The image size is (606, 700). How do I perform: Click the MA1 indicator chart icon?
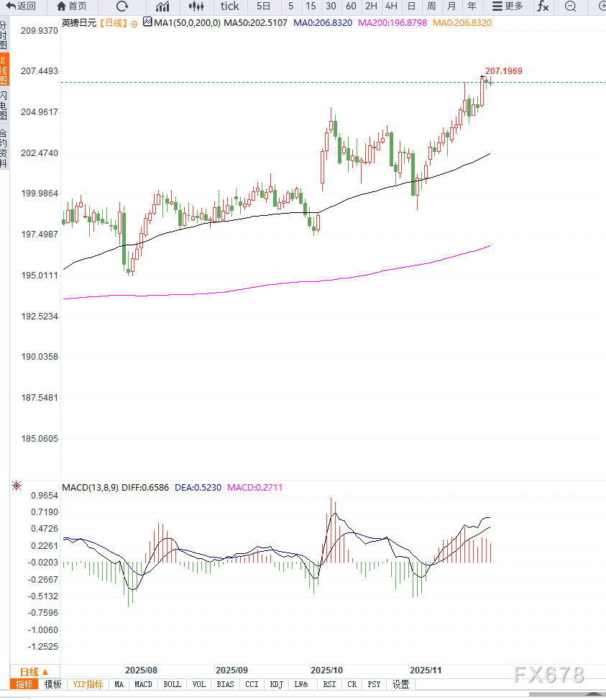[147, 22]
